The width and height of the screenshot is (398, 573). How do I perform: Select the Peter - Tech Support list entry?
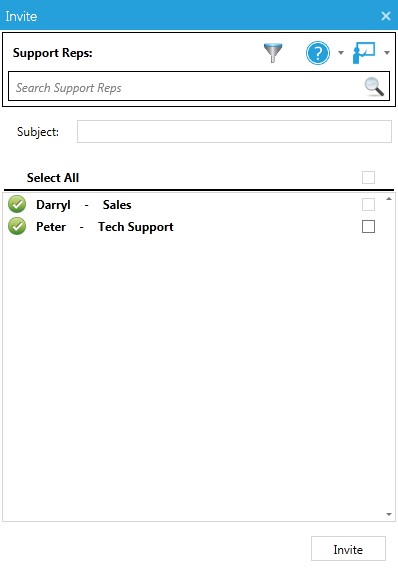pos(192,227)
